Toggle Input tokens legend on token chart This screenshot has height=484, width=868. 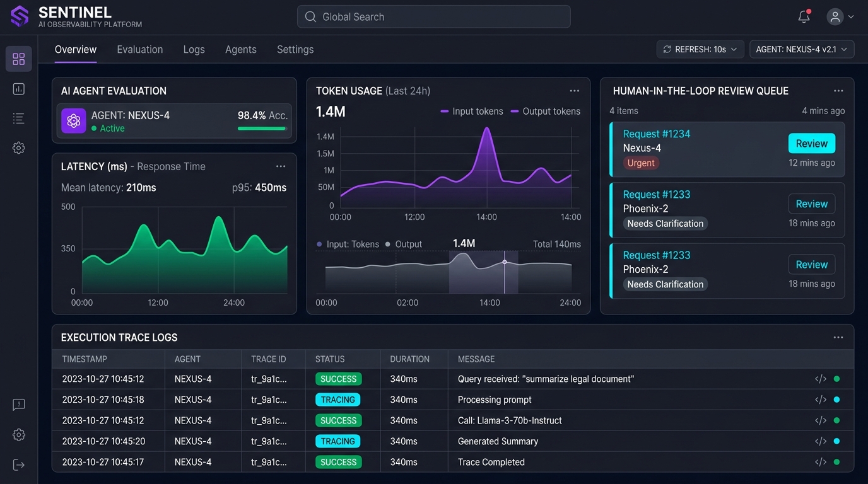472,111
